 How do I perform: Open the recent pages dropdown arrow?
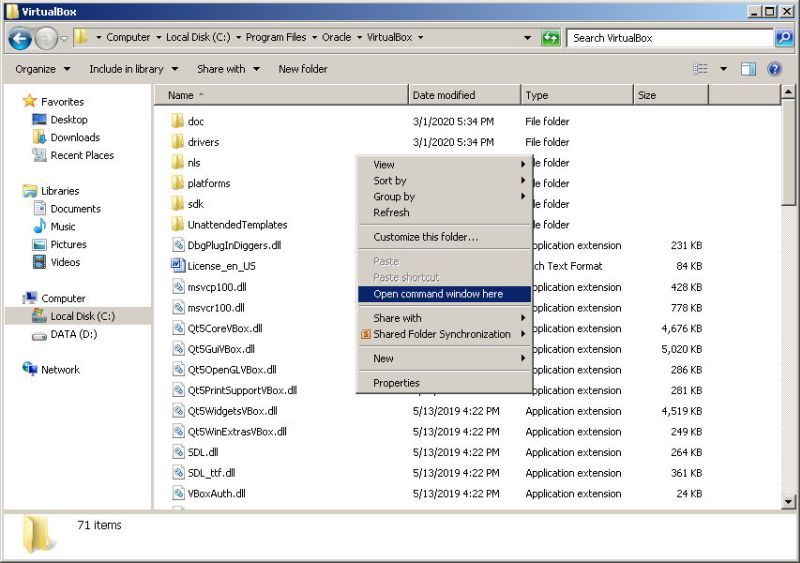[x=64, y=38]
